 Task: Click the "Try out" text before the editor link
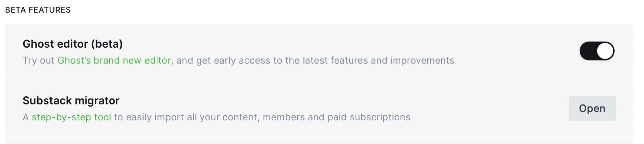pos(39,61)
